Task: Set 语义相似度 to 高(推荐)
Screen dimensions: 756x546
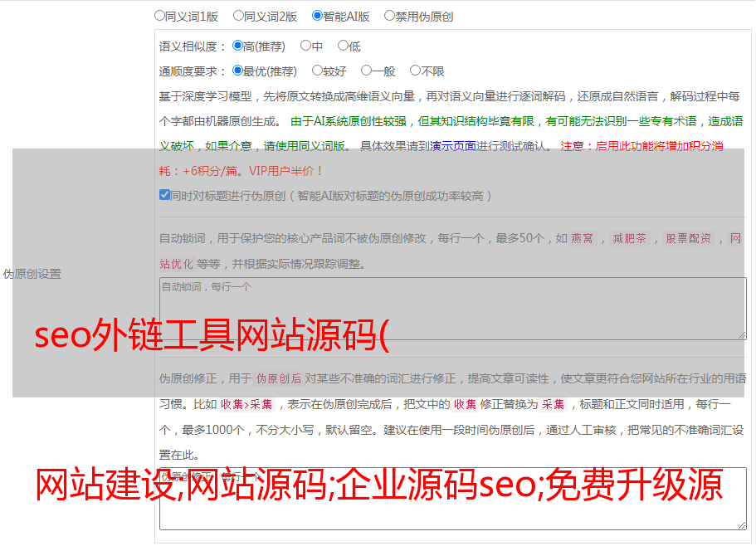Action: pyautogui.click(x=237, y=46)
